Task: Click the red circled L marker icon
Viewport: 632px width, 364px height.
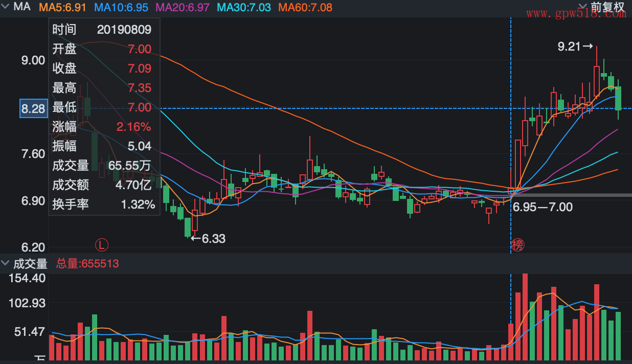Action: pos(102,245)
